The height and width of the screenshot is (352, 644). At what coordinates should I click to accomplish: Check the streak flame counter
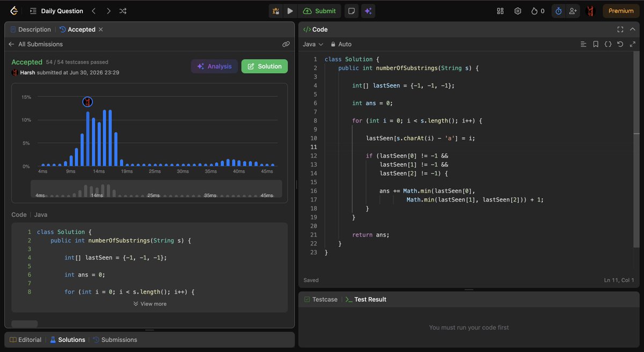[538, 11]
